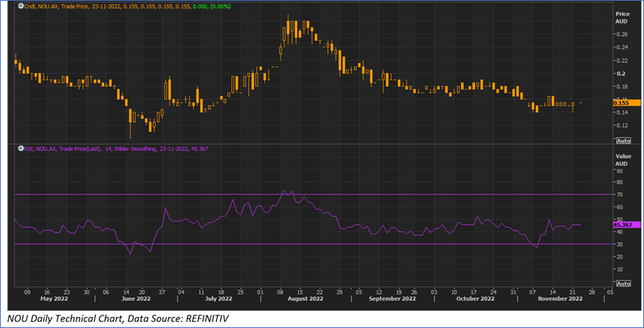Viewport: 644px width, 328px height.
Task: Click the 0.22 price axis label
Action: click(x=622, y=61)
